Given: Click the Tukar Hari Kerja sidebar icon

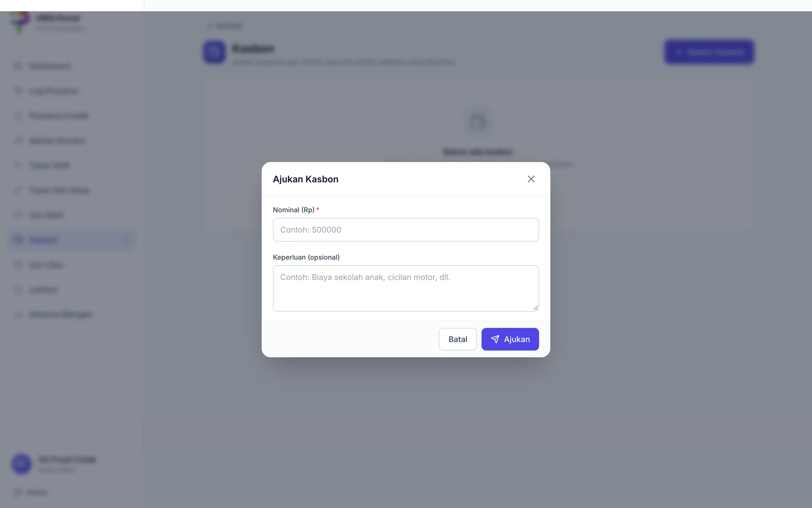Looking at the screenshot, I should [x=18, y=190].
